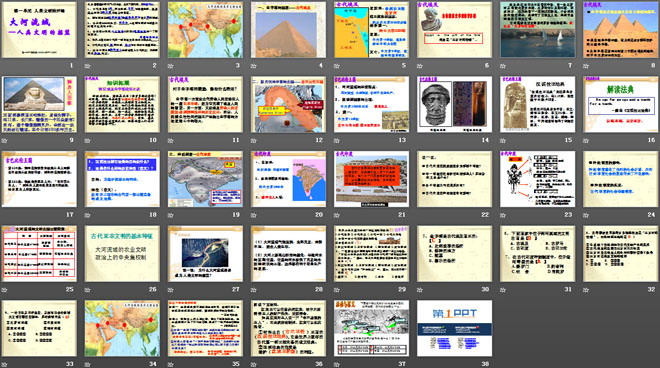Viewport: 660px width, 368px height.
Task: Click the animation star icon under slide 18
Action: (87, 215)
